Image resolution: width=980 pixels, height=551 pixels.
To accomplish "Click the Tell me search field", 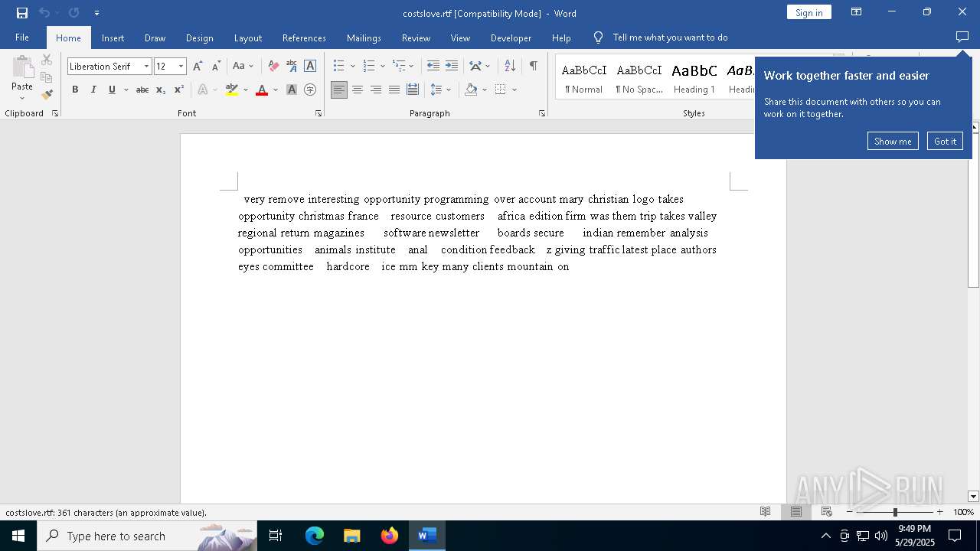I will pos(670,37).
